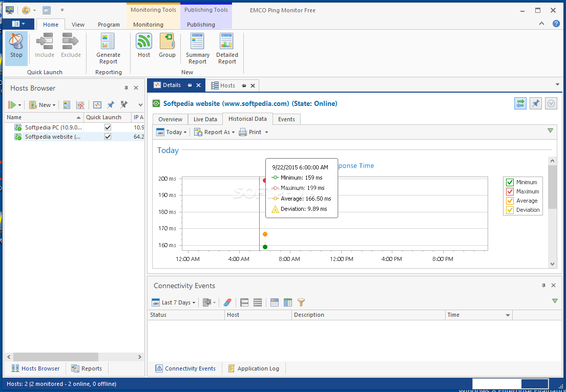
Task: Click the chart vertical scrollbar down arrow
Action: pos(552,264)
